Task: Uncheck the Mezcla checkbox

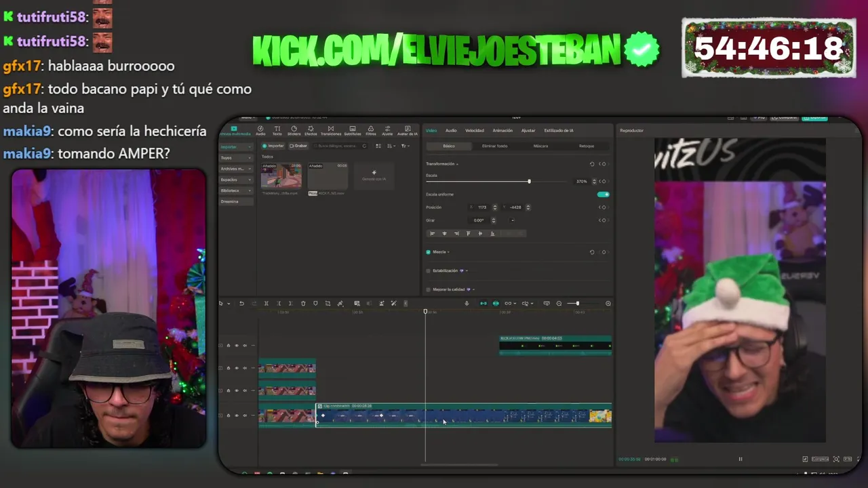Action: point(428,252)
